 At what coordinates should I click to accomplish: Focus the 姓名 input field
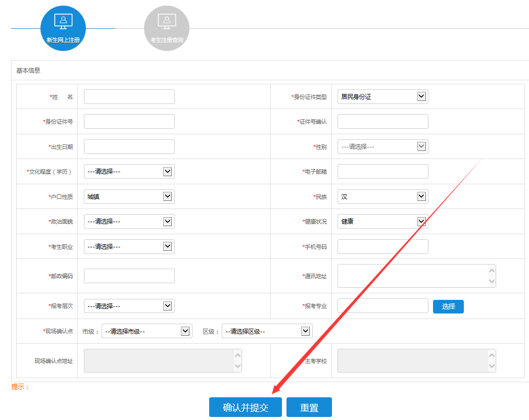(129, 96)
